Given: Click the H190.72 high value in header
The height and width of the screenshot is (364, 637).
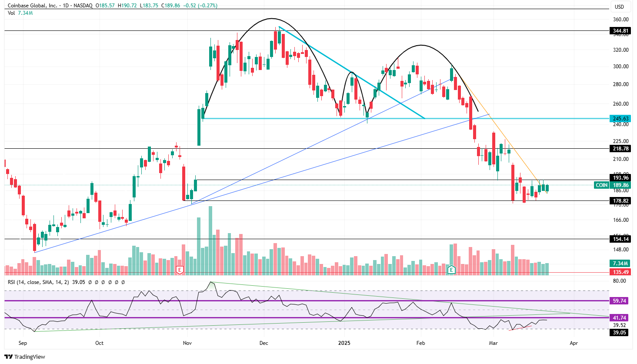Looking at the screenshot, I should [x=127, y=6].
